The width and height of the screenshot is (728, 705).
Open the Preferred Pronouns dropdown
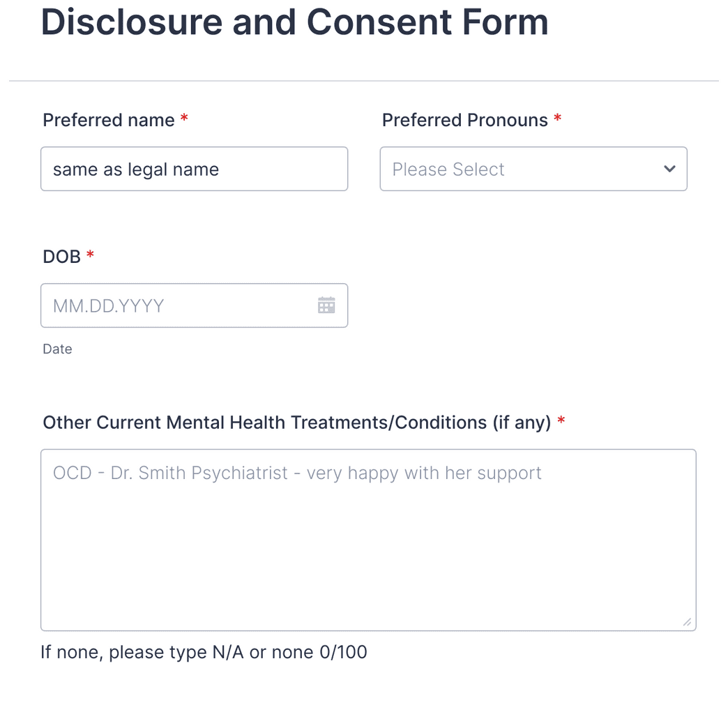pos(533,169)
